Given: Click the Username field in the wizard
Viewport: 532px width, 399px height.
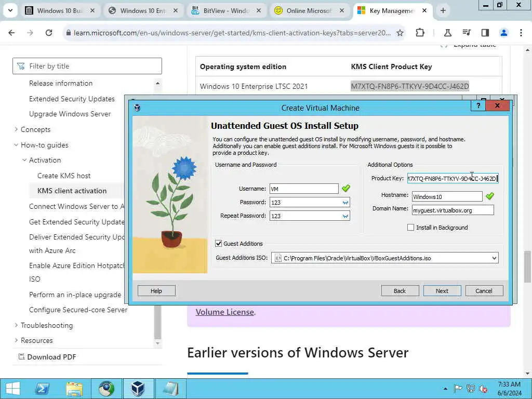Looking at the screenshot, I should [x=304, y=189].
